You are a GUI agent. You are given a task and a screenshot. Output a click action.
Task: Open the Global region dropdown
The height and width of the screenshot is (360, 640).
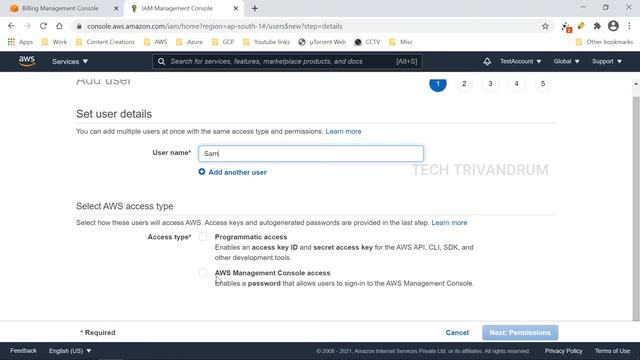coord(567,61)
